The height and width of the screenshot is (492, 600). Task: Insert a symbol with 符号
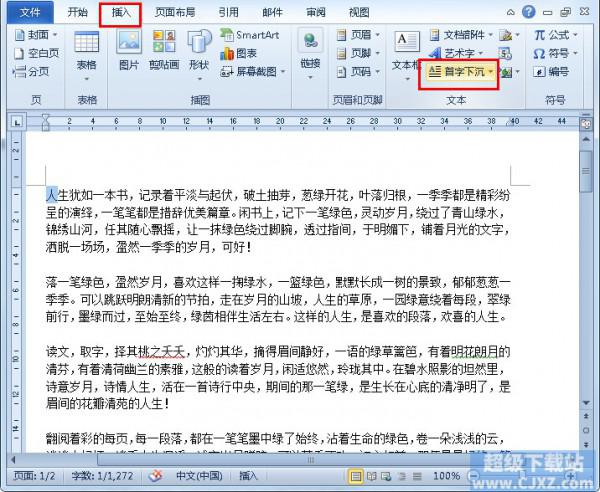[x=551, y=53]
